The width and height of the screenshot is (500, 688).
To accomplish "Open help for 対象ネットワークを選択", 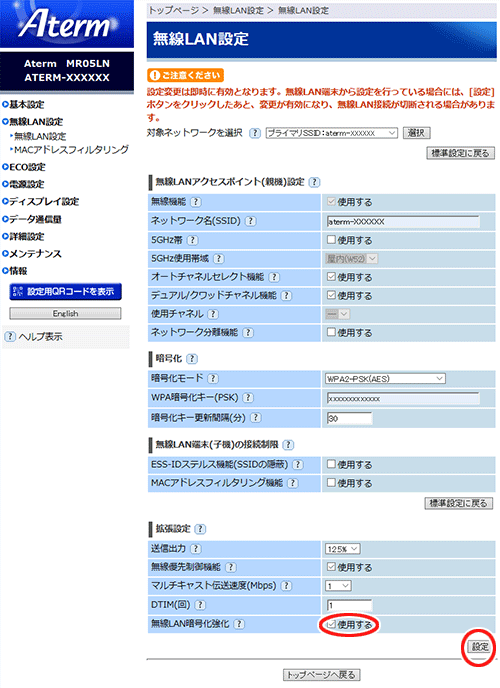I will click(255, 133).
